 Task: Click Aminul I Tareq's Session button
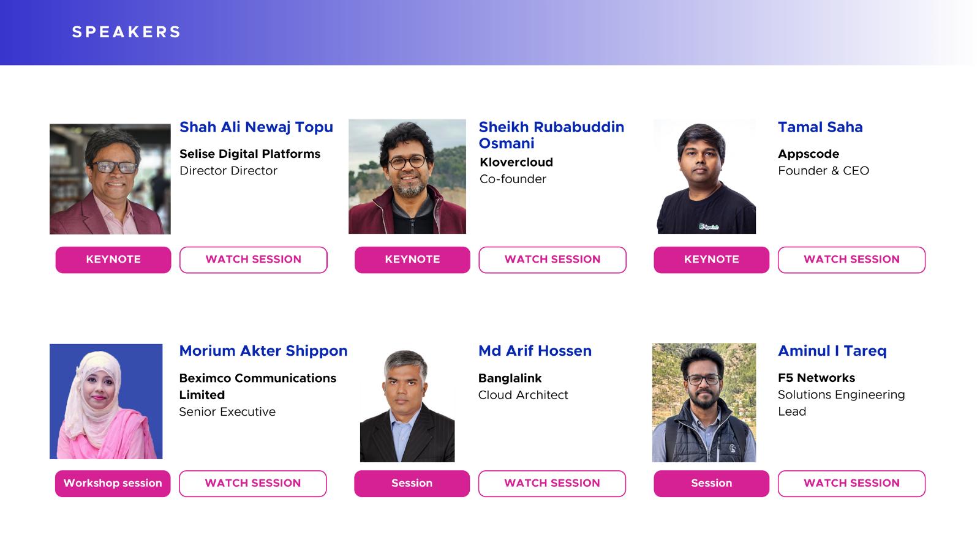pyautogui.click(x=711, y=483)
